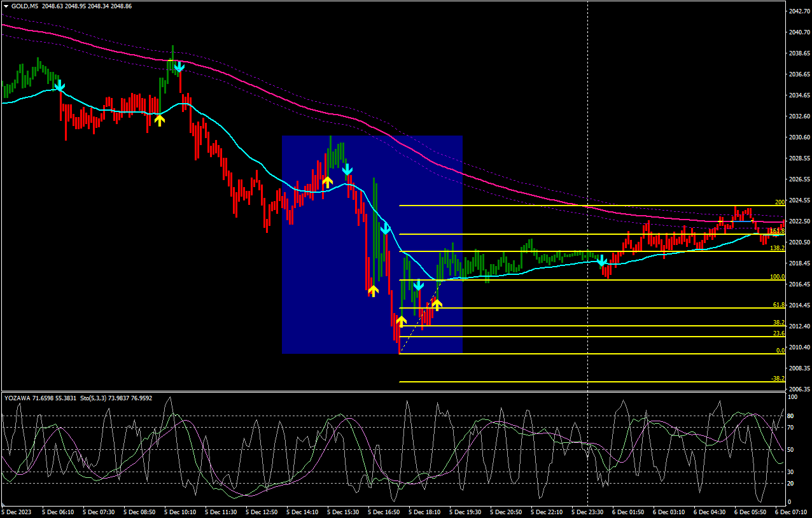This screenshot has height=518, width=812.
Task: Click the 2014.45 price on the axis
Action: pyautogui.click(x=799, y=305)
